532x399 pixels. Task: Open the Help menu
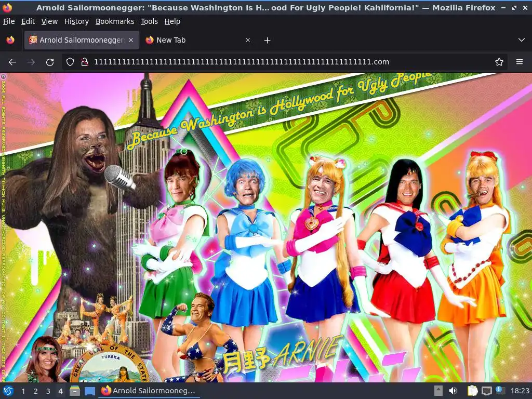(172, 21)
